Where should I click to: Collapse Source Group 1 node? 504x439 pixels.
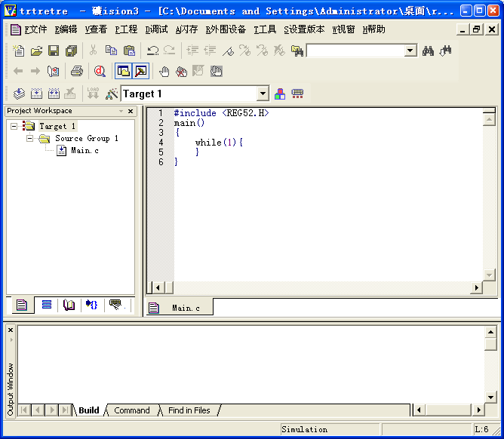point(29,139)
